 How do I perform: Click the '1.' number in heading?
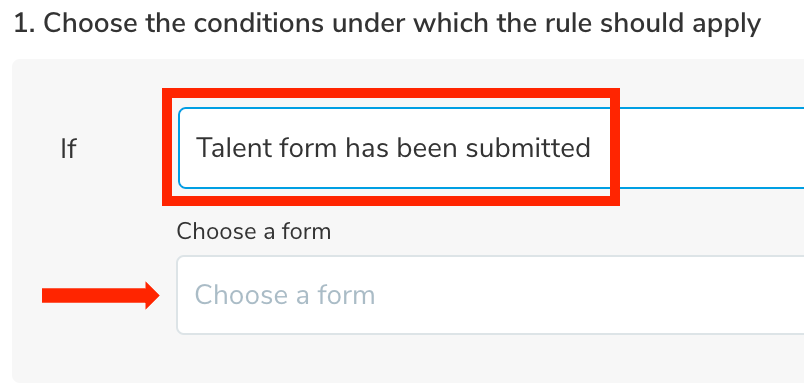point(25,24)
